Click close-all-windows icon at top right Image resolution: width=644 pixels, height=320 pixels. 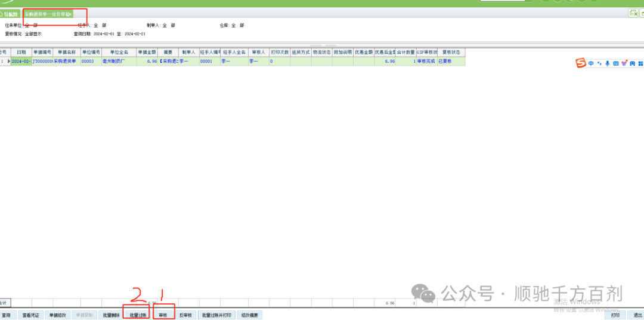(633, 13)
